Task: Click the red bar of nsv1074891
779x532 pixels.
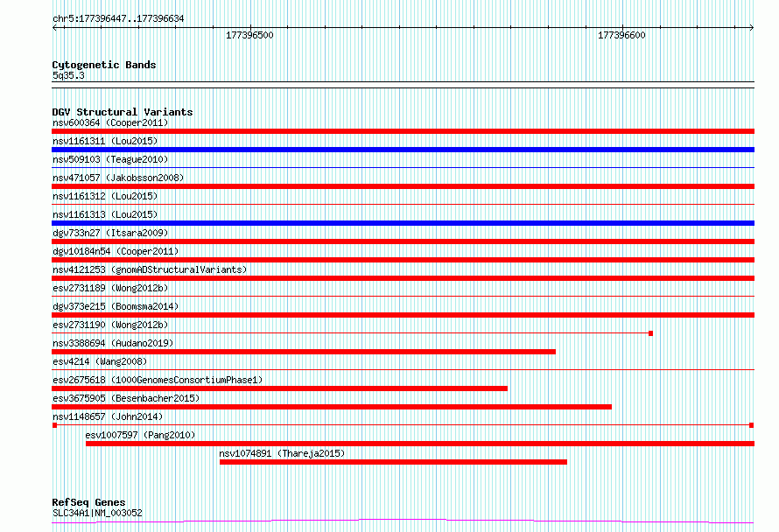Action: pos(394,462)
